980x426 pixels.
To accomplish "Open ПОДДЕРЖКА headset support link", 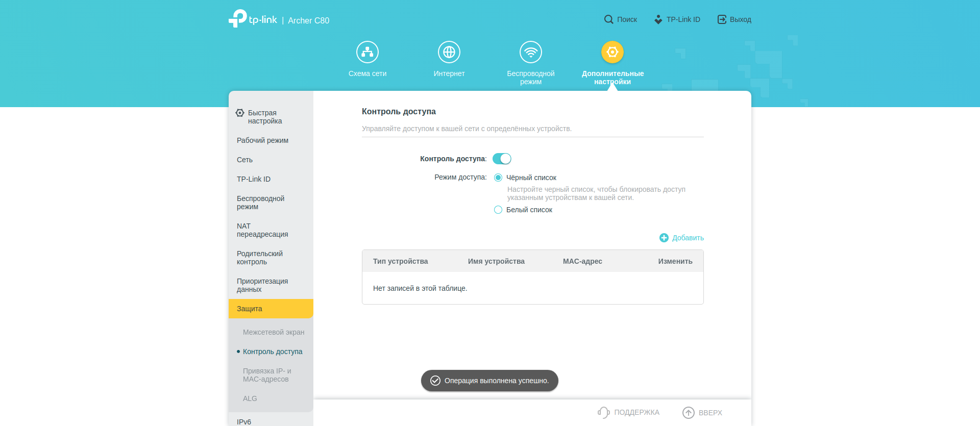I will pos(629,412).
